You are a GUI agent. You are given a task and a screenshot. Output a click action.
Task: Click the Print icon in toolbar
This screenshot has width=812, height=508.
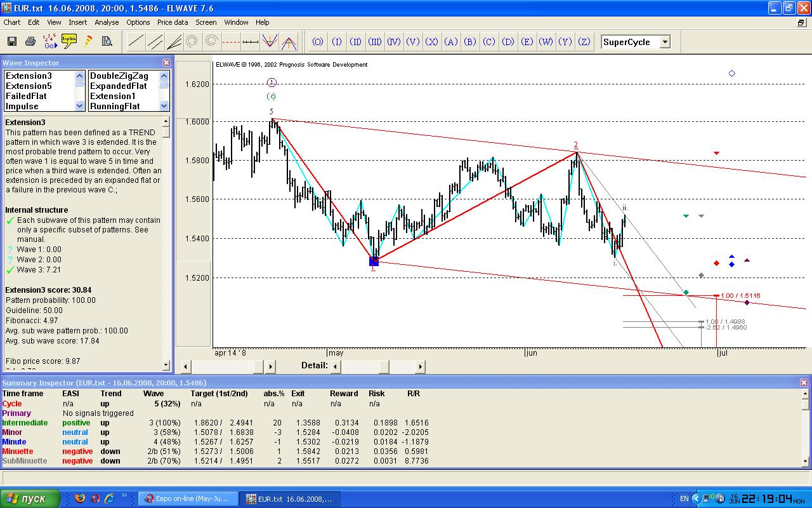(x=30, y=42)
